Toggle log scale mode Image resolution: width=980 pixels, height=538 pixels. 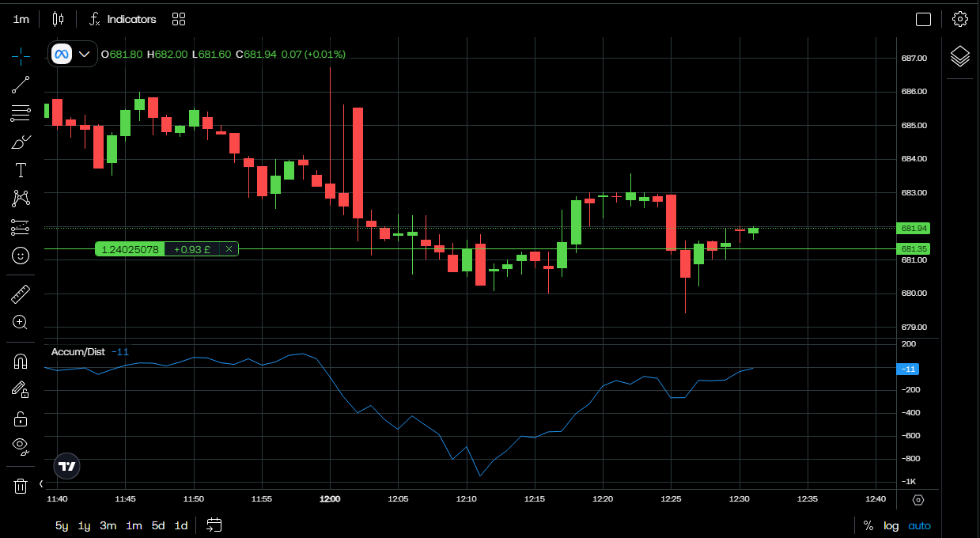(x=891, y=525)
